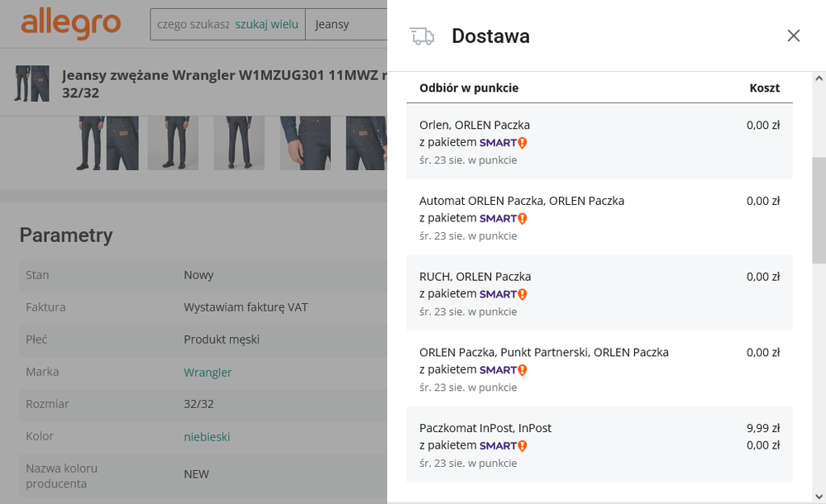Click the 'Koszt' column header

764,88
